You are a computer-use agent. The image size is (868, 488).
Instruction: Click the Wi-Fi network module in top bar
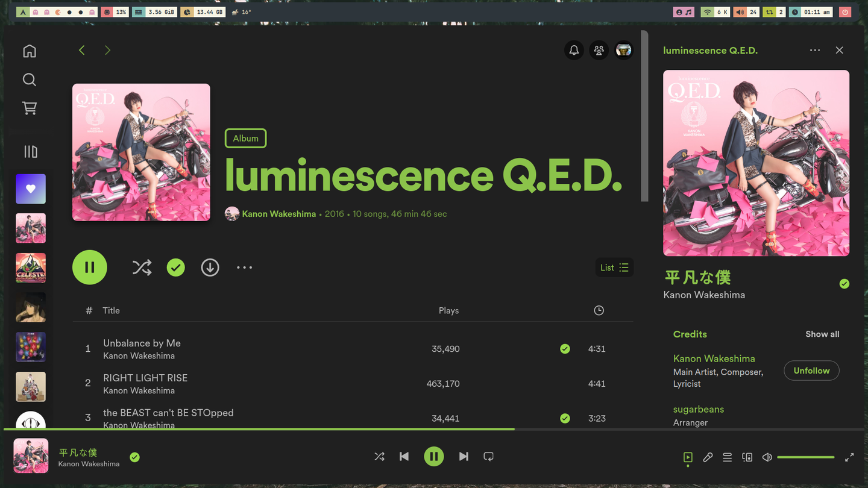click(x=715, y=12)
